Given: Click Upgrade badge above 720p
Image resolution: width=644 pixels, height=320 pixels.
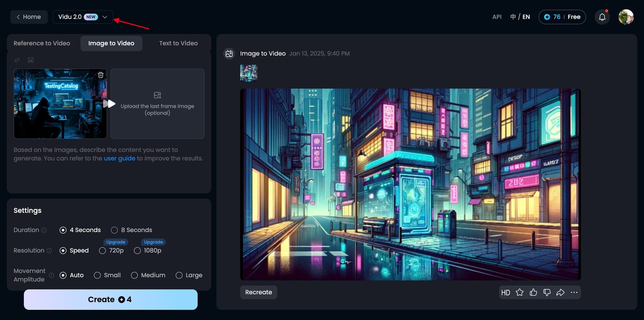Looking at the screenshot, I should pos(116,242).
